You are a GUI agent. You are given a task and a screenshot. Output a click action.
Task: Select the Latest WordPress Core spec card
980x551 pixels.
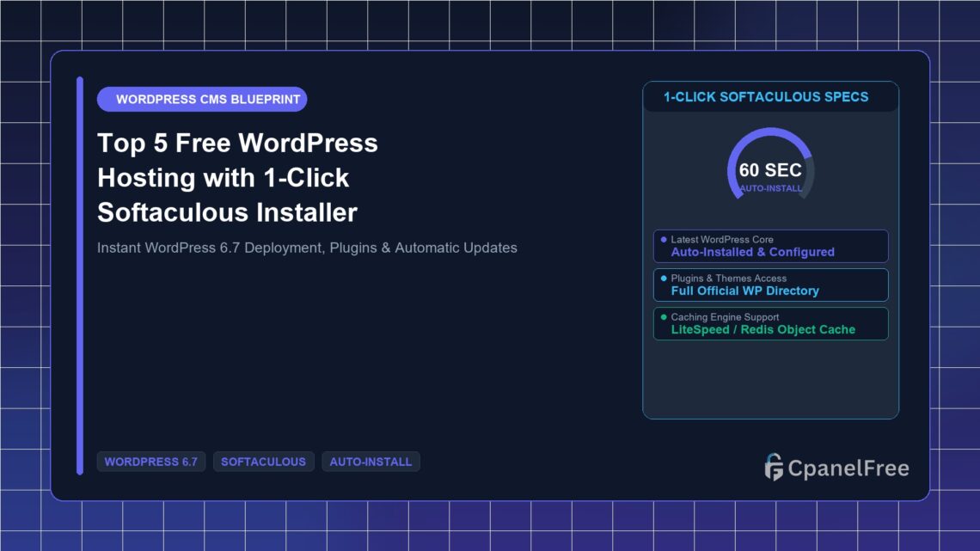coord(770,246)
